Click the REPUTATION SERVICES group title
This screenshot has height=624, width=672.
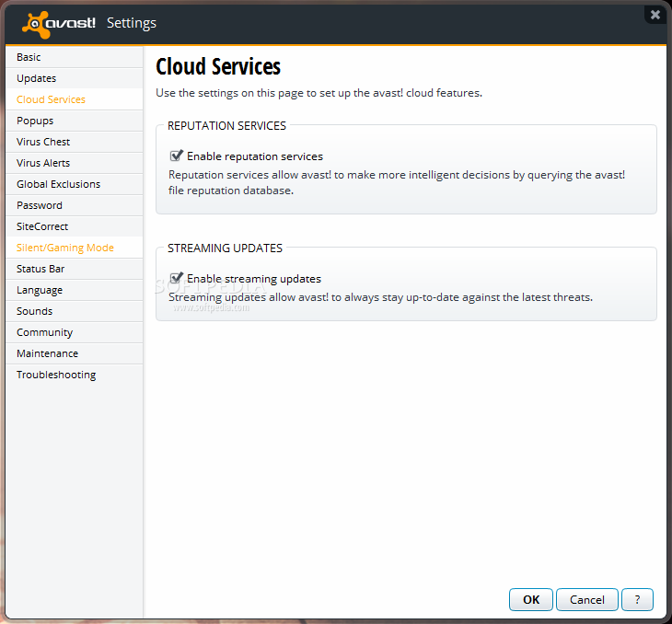click(226, 125)
